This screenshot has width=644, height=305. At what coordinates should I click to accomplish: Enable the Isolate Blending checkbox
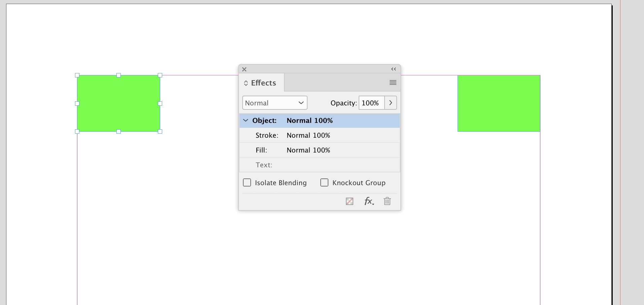click(247, 182)
